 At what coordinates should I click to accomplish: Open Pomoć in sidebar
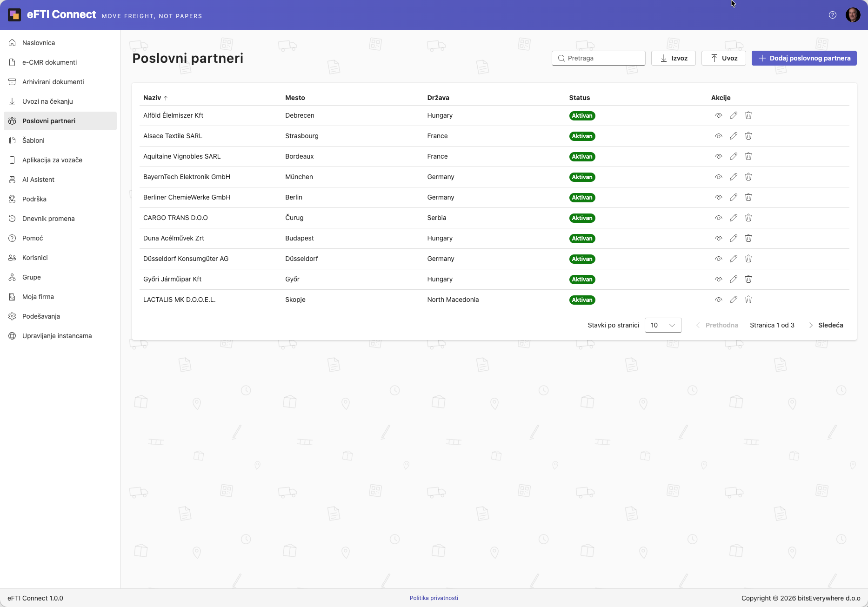click(x=60, y=238)
